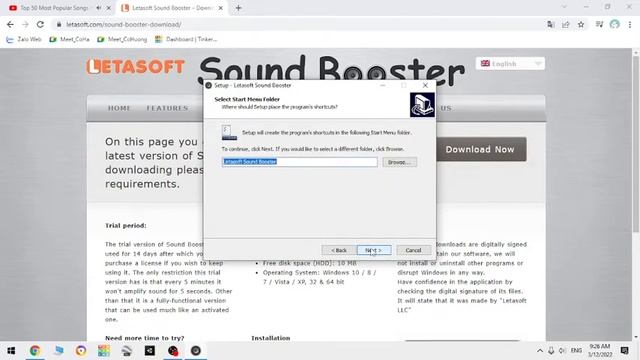Open the clock and date in taskbar

(600, 351)
